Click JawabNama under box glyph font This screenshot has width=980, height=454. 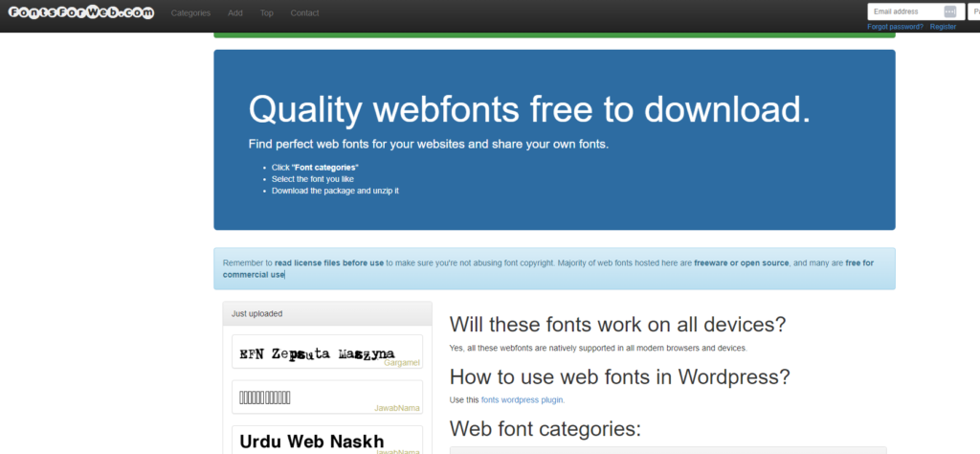click(397, 408)
